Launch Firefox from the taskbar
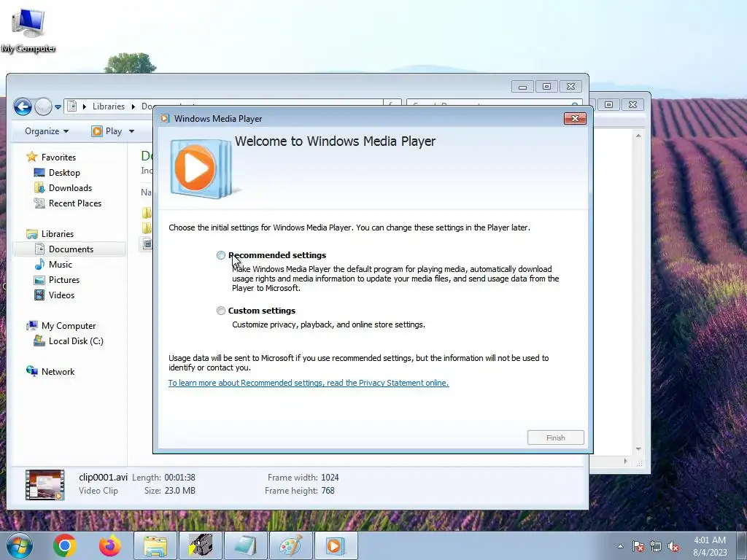 (110, 545)
